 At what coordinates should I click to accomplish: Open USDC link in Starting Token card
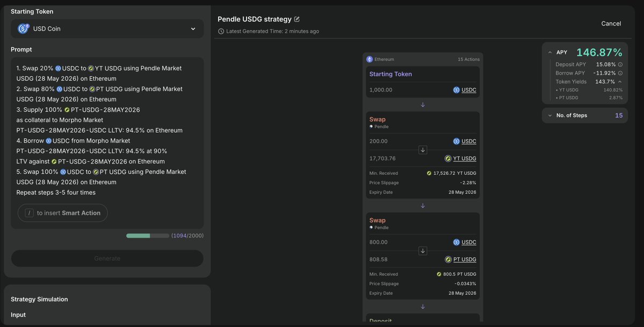click(468, 90)
